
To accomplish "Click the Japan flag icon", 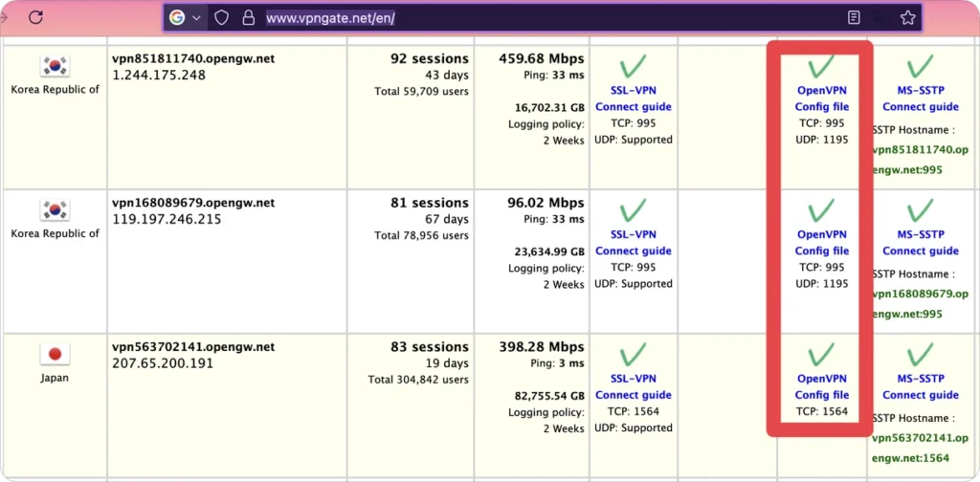I will coord(55,354).
